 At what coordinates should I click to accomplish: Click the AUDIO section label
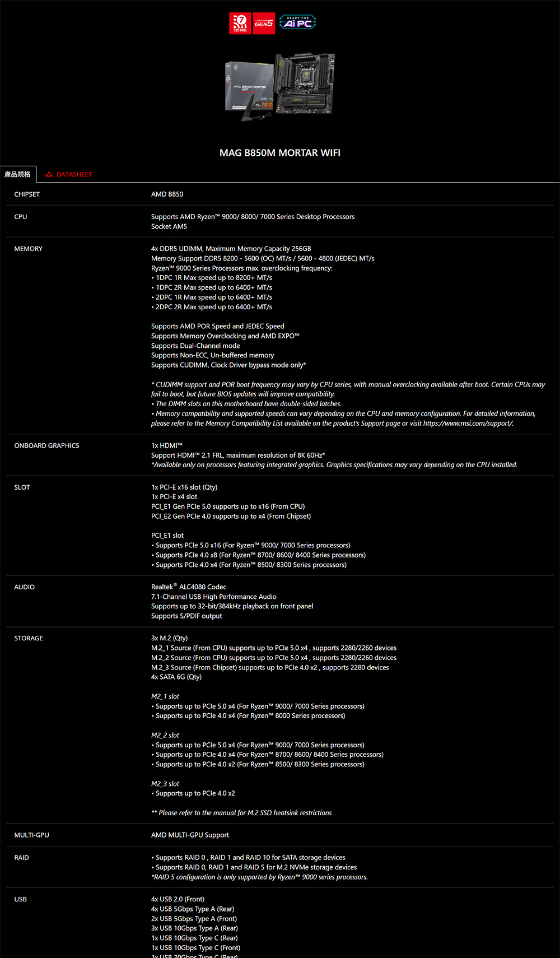[24, 587]
